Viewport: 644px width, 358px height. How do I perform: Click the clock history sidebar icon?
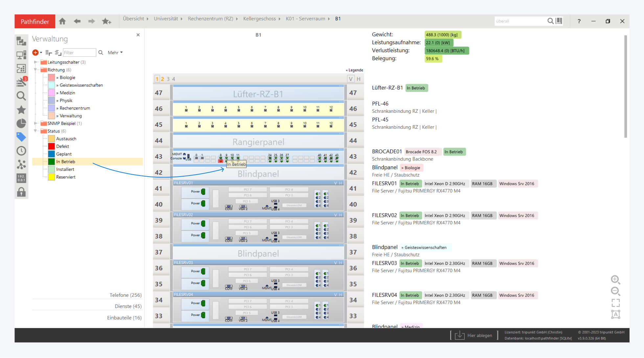click(21, 151)
